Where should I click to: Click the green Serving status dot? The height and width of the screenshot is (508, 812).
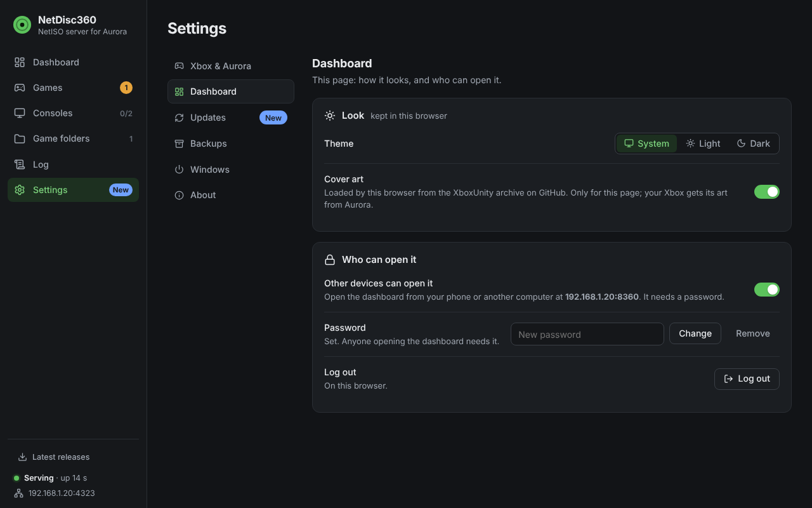(16, 478)
